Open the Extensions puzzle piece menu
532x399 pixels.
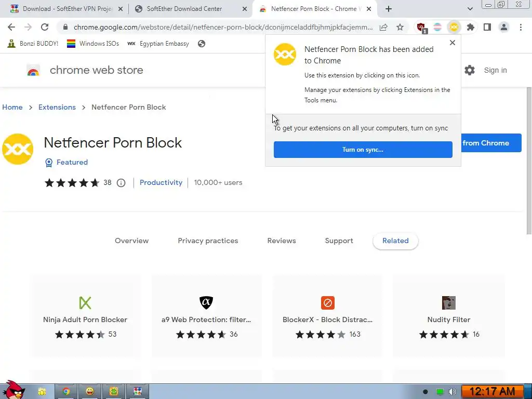coord(471,27)
